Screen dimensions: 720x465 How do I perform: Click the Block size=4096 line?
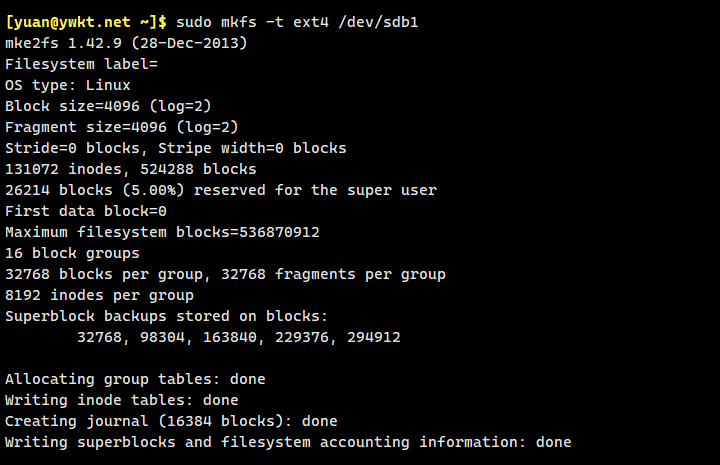point(108,106)
